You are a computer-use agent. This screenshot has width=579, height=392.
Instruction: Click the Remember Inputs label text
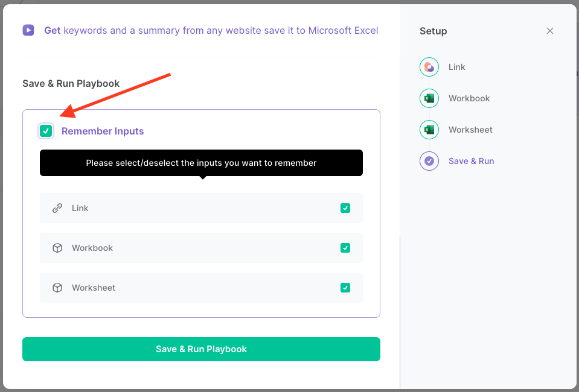[x=103, y=131]
